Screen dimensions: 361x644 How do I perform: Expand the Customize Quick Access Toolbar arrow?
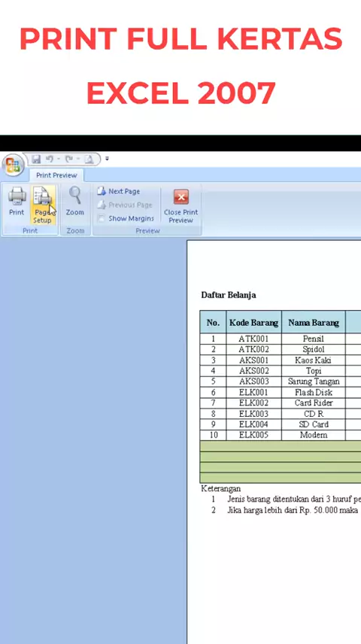click(108, 159)
